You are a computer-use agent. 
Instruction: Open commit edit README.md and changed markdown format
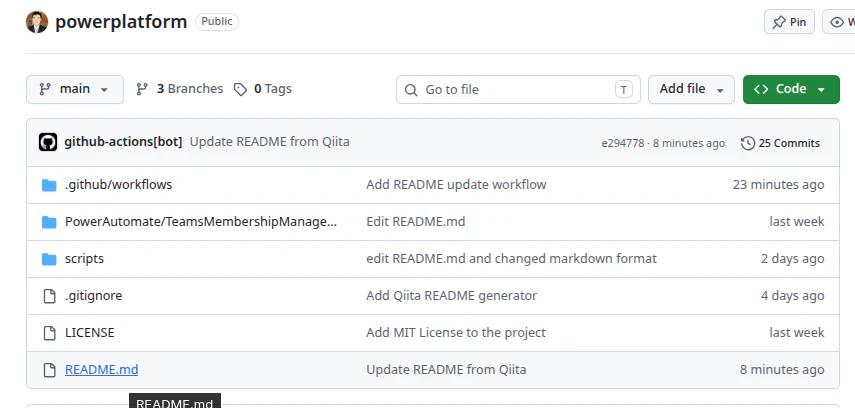[x=511, y=259]
